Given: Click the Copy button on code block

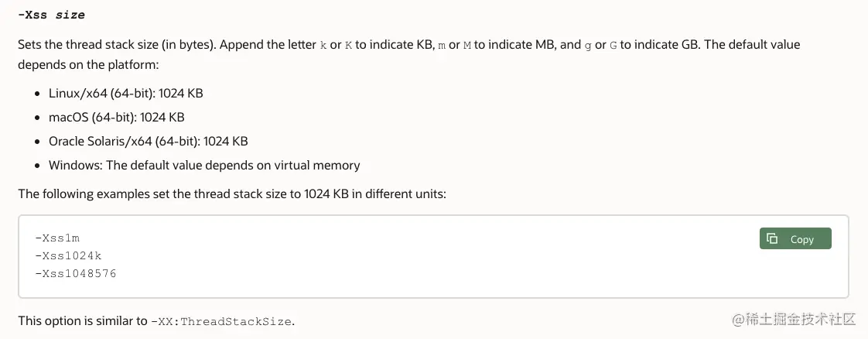Looking at the screenshot, I should tap(795, 239).
